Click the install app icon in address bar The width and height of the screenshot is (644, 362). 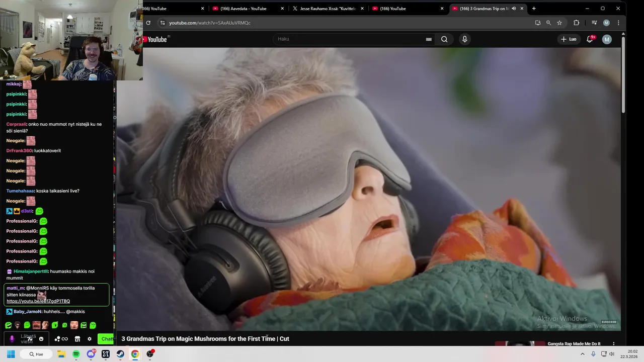click(x=538, y=23)
